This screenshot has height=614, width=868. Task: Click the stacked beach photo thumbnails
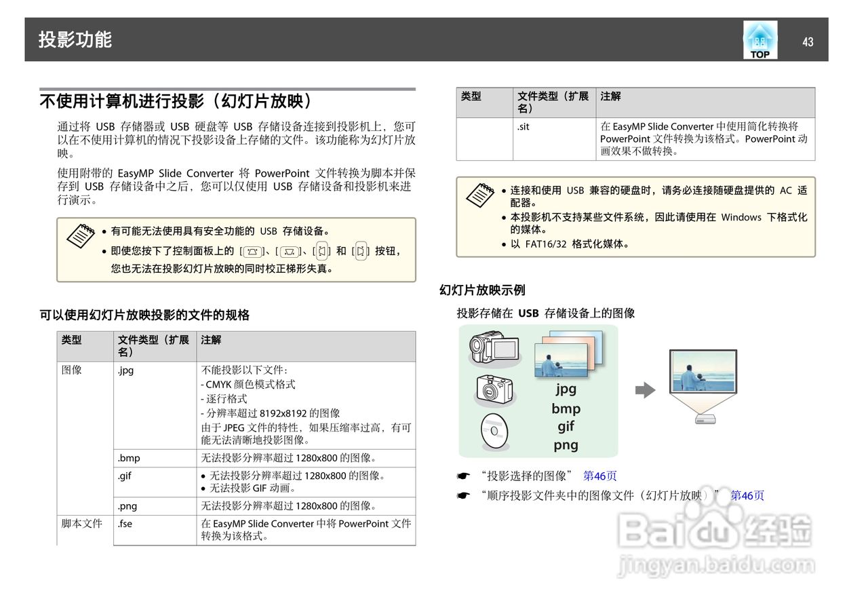pyautogui.click(x=568, y=353)
